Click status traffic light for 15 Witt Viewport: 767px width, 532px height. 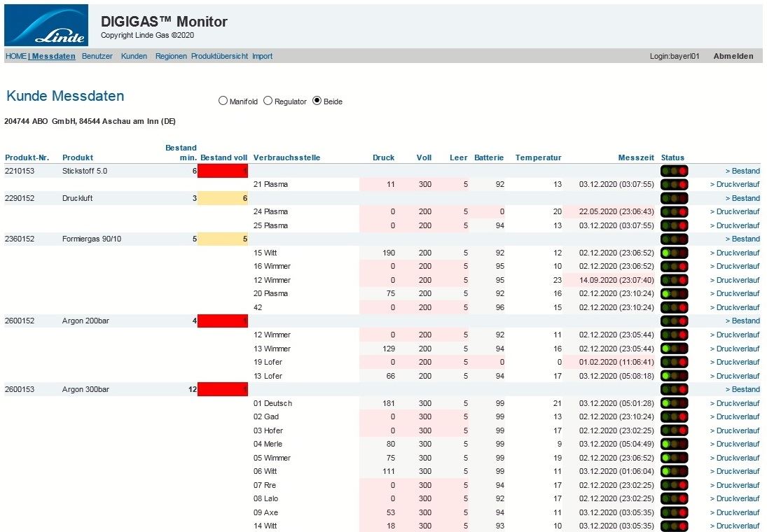674,253
